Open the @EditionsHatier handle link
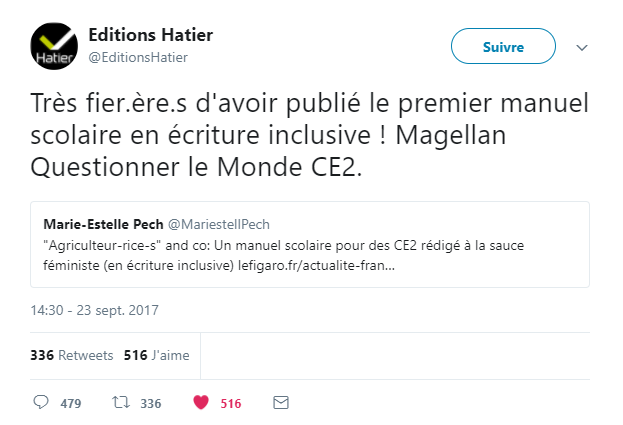Image resolution: width=623 pixels, height=425 pixels. click(x=138, y=57)
